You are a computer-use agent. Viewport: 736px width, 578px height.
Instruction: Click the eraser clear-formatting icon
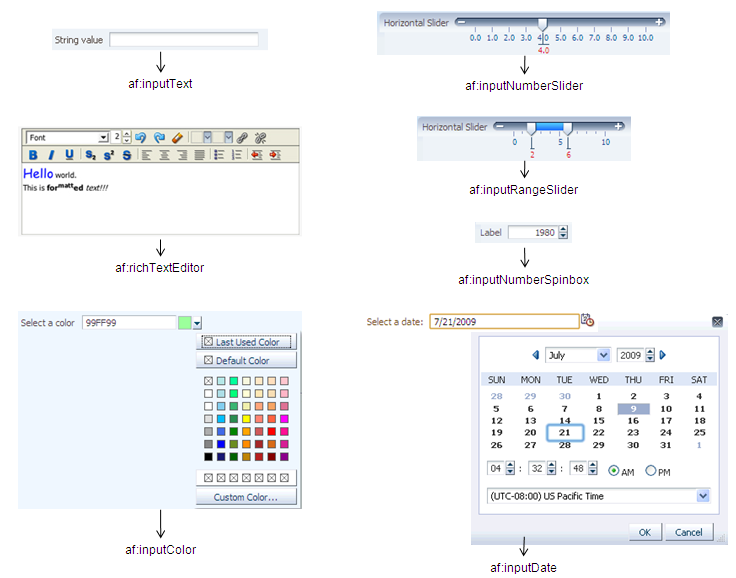point(177,138)
